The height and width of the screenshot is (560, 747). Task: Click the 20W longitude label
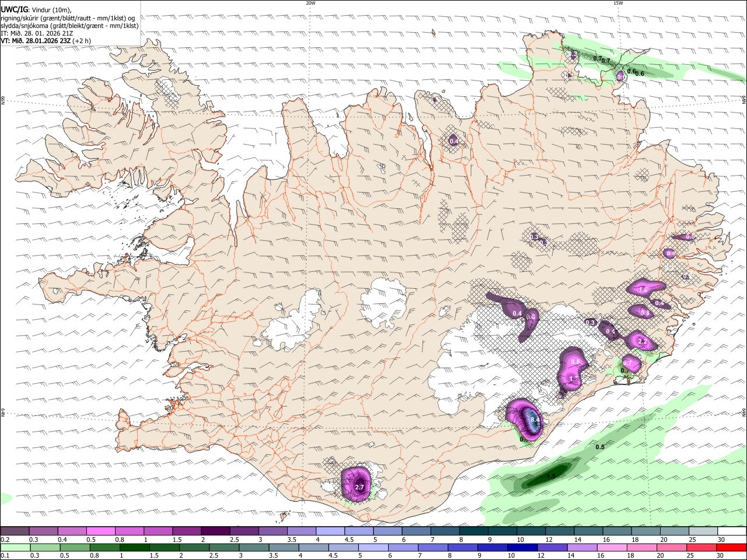click(310, 3)
